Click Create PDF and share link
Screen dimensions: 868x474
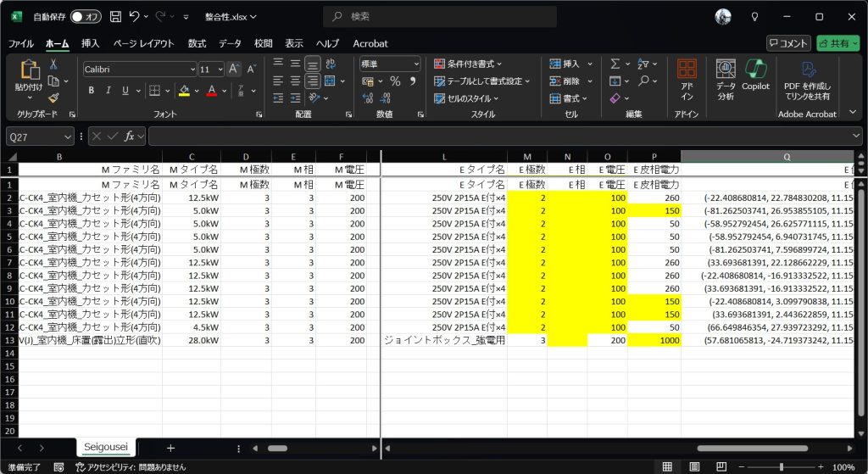(x=807, y=81)
